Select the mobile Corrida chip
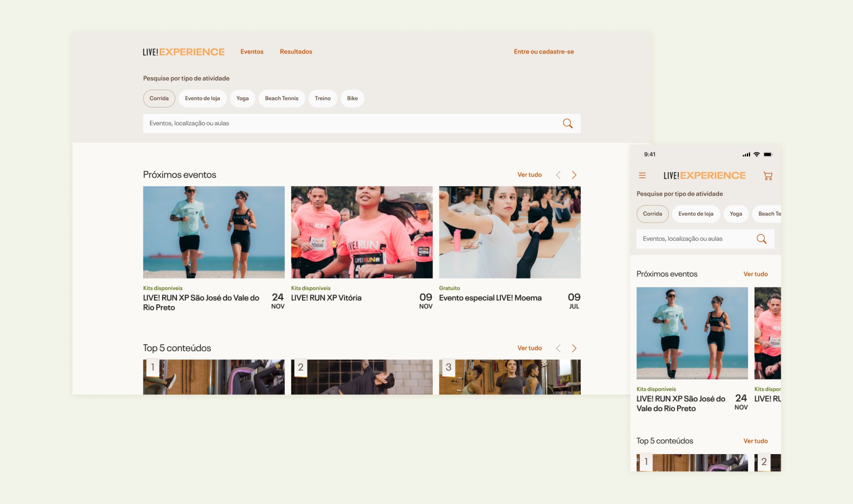The width and height of the screenshot is (853, 504). [x=653, y=214]
